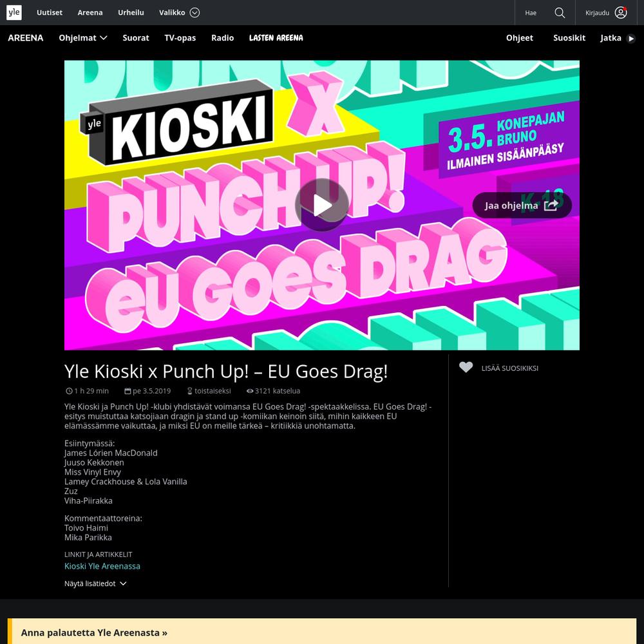Click the Kioski x Punch Up video thumbnail
This screenshot has width=644, height=644.
coord(321,205)
